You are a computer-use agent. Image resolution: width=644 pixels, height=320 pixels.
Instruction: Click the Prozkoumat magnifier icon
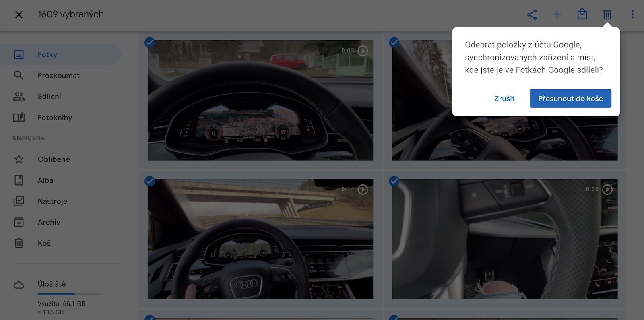pyautogui.click(x=19, y=75)
